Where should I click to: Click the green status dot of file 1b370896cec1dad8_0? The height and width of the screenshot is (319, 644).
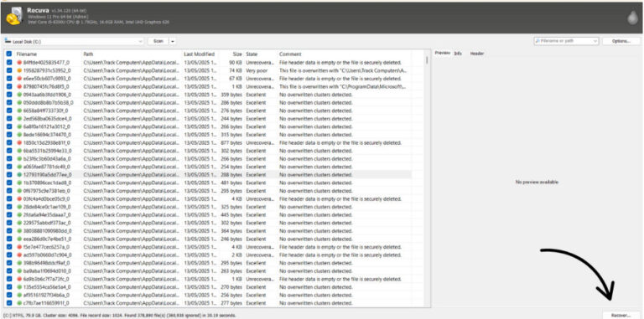tap(19, 183)
